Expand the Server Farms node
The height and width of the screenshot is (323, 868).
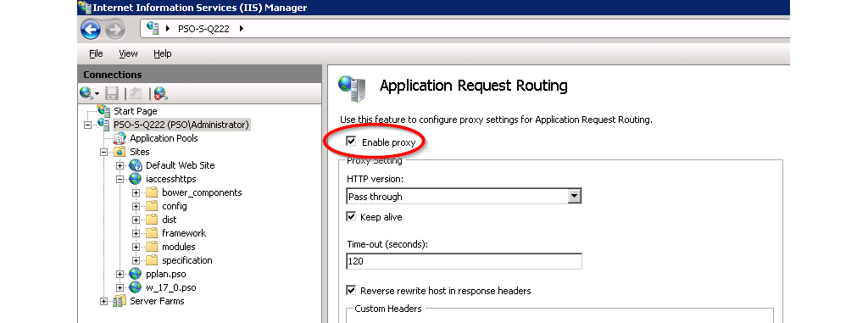coord(103,302)
